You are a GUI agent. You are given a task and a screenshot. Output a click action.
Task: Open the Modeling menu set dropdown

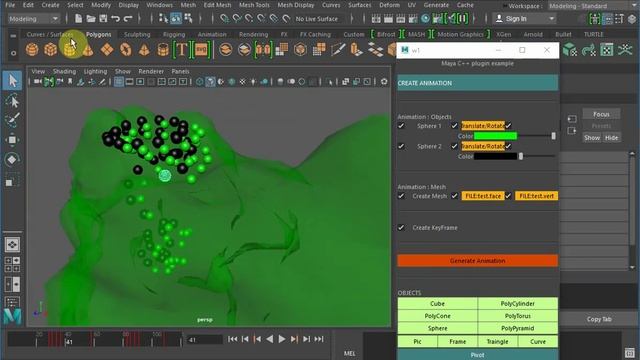pos(33,19)
